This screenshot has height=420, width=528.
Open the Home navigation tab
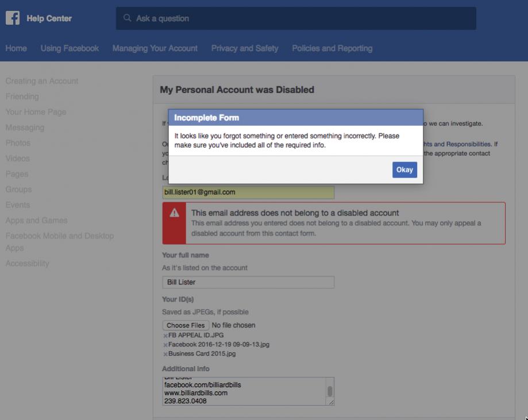[16, 48]
